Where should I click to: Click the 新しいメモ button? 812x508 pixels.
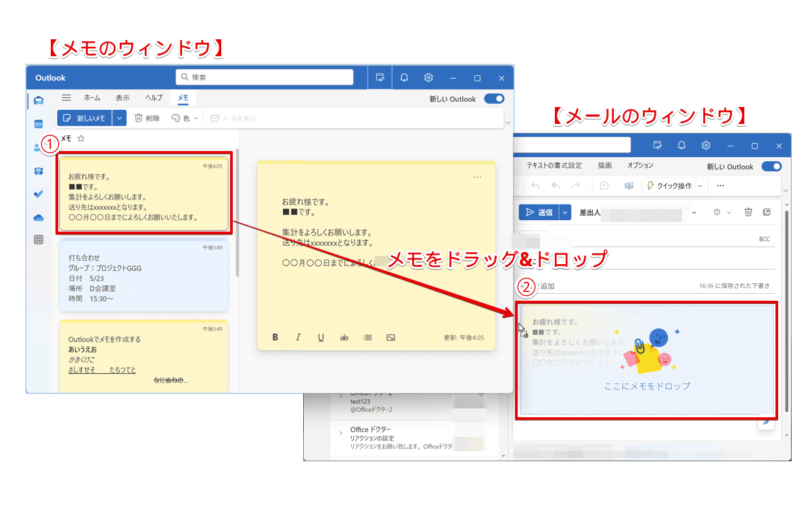click(84, 118)
